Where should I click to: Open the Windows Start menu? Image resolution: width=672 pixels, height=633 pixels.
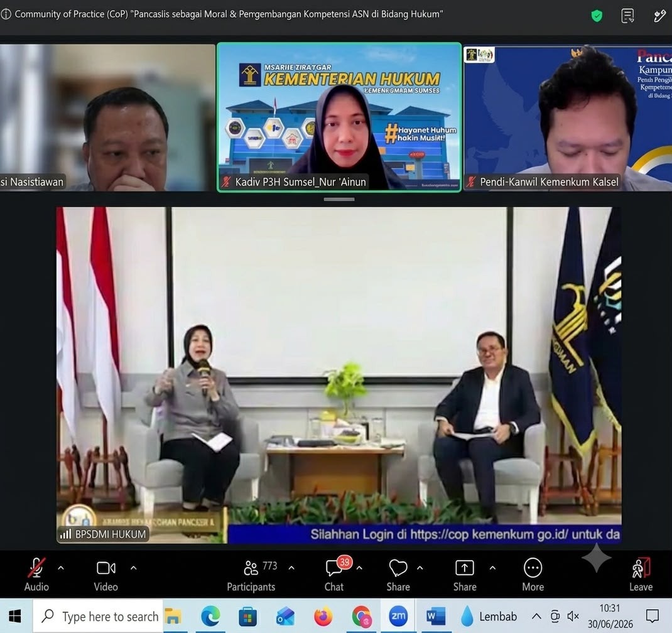[15, 616]
